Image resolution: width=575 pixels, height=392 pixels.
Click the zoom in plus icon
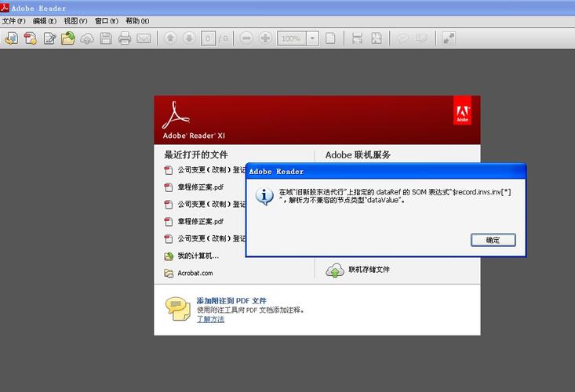pos(265,38)
